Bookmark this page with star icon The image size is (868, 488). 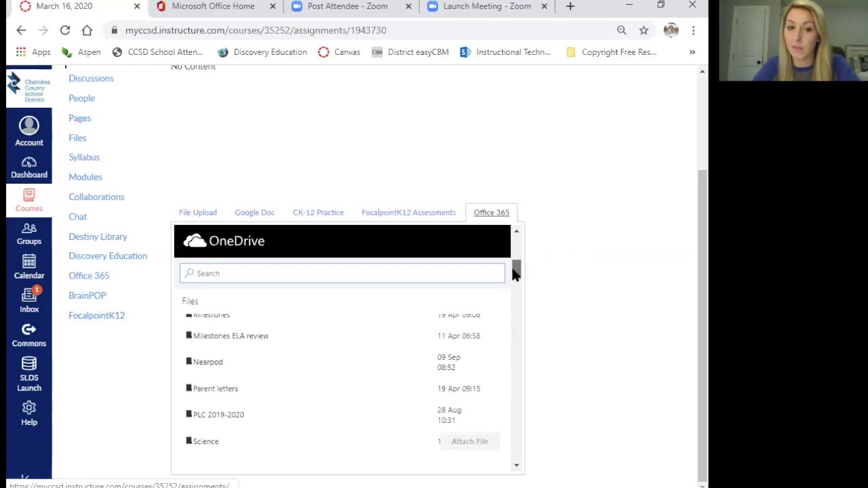coord(644,30)
